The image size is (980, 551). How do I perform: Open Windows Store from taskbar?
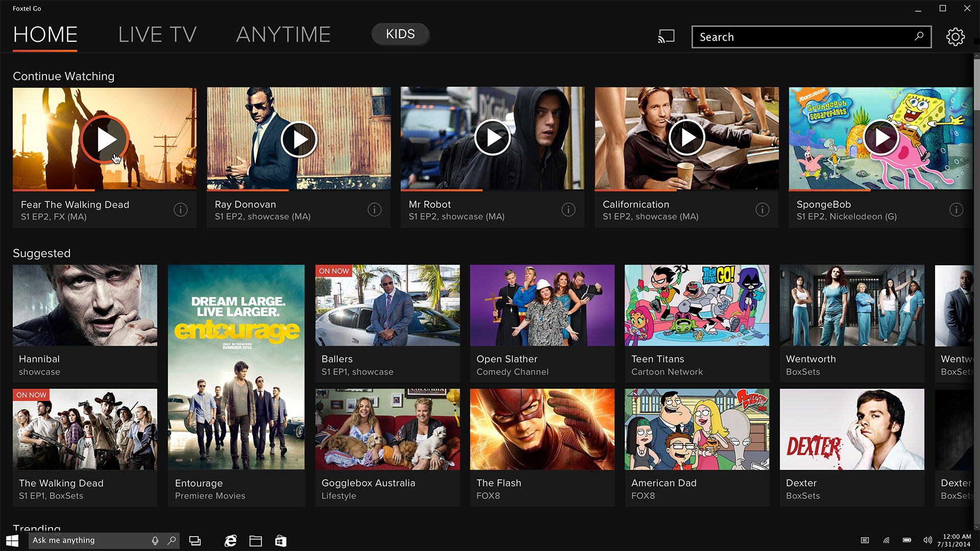click(281, 541)
